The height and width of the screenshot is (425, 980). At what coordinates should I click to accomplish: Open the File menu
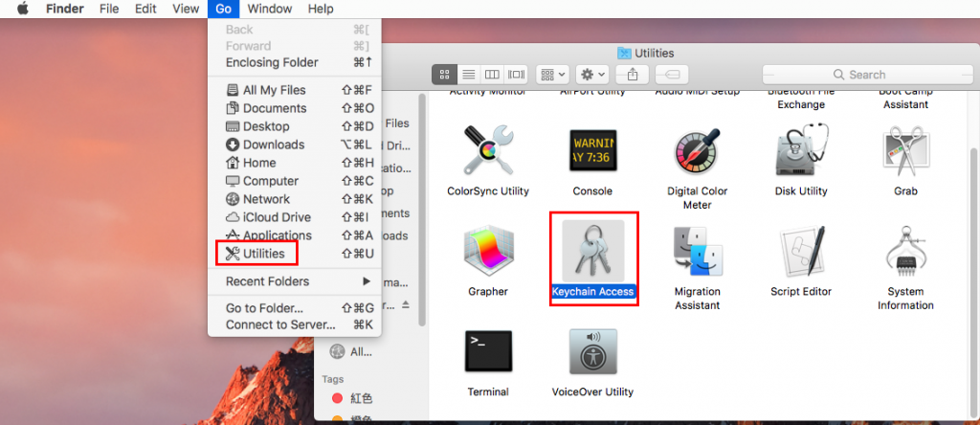click(x=109, y=9)
